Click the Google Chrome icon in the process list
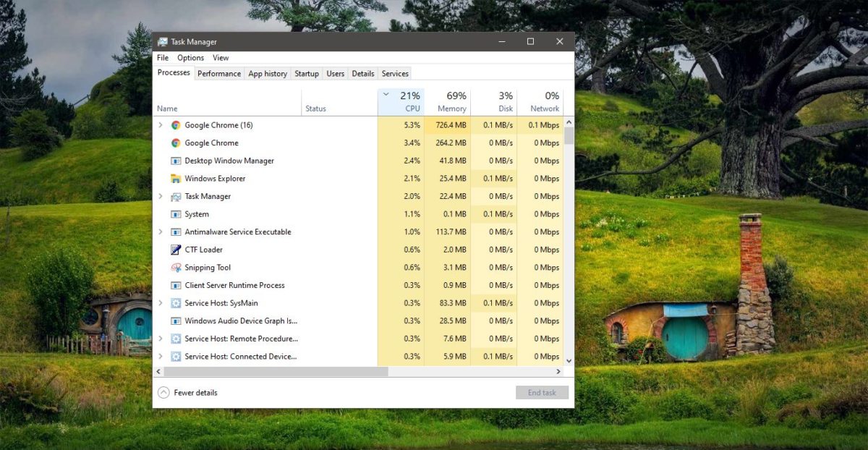Screen dimensions: 868x450 pyautogui.click(x=175, y=143)
